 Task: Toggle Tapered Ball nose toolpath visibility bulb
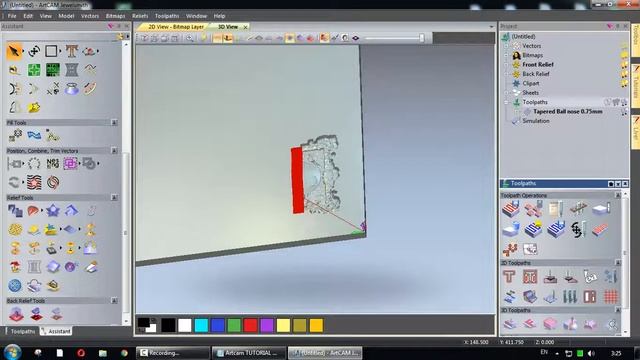point(624,111)
